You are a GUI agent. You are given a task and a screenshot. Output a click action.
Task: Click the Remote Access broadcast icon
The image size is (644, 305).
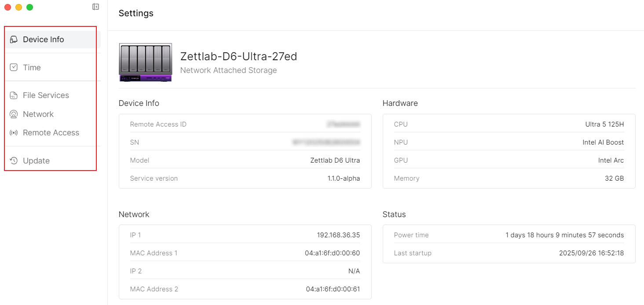click(14, 133)
